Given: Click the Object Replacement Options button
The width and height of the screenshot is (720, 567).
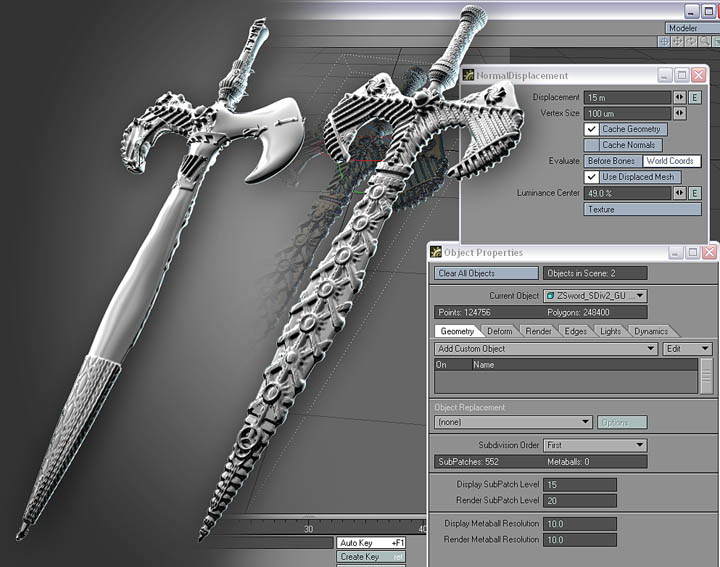Looking at the screenshot, I should [622, 422].
